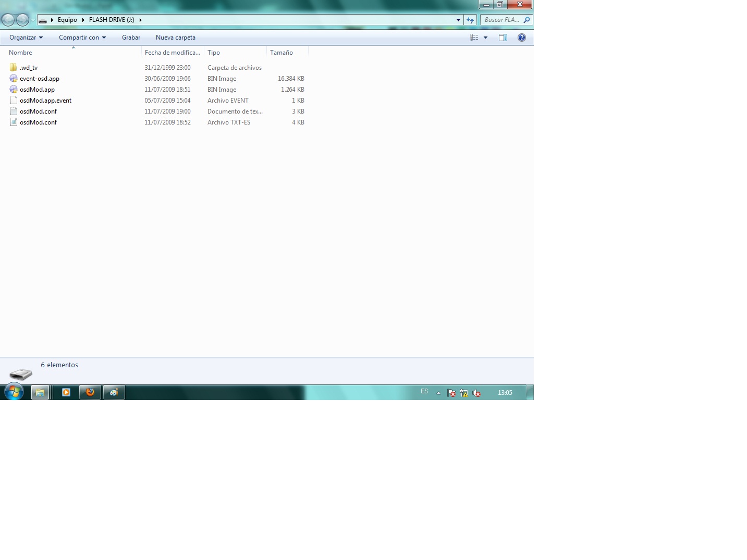
Task: Go back with the Back arrow button
Action: point(8,20)
